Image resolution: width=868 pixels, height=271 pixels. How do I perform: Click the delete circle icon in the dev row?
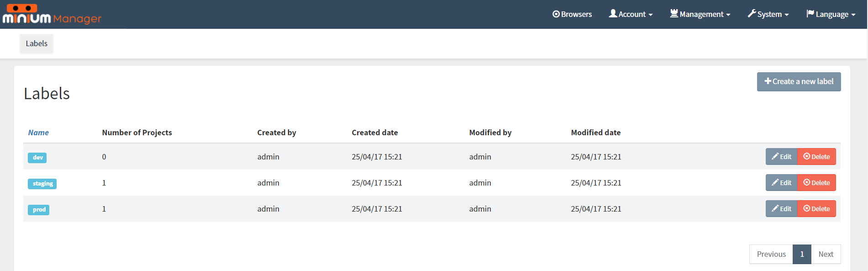807,156
